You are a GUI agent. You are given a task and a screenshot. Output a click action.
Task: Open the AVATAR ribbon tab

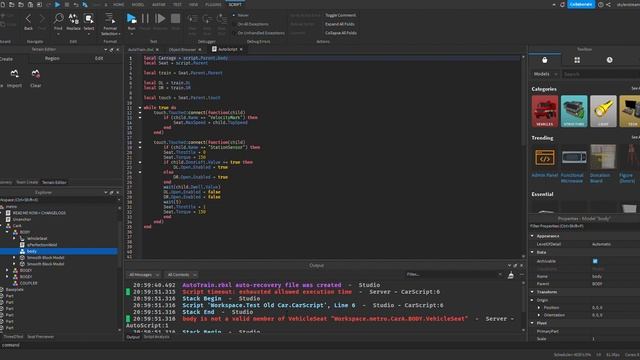[x=159, y=4]
